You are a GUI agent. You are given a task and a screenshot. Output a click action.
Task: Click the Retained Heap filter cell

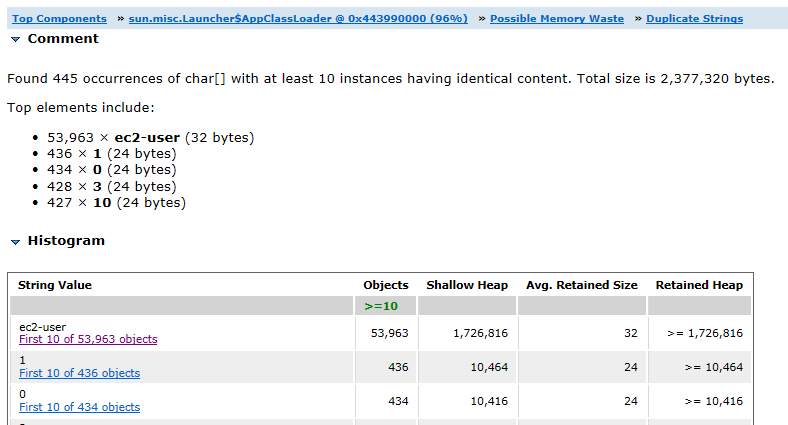(x=700, y=306)
